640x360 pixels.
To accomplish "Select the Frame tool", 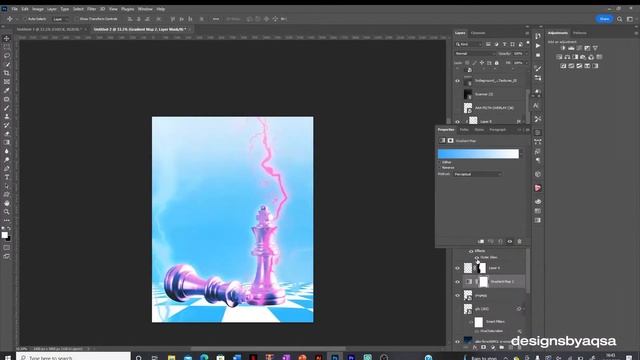I will coord(7,82).
